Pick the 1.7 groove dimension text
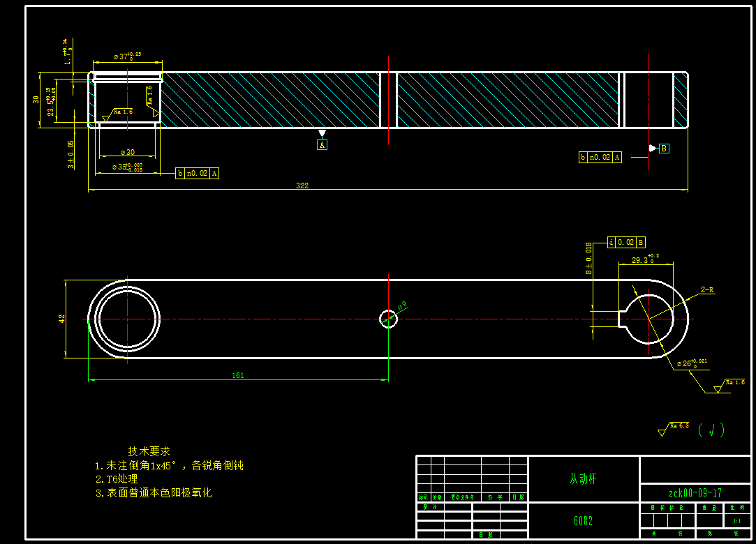This screenshot has width=756, height=544. (68, 52)
